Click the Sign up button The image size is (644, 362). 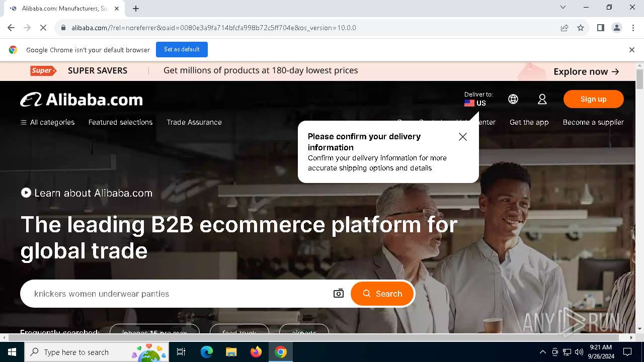click(594, 99)
